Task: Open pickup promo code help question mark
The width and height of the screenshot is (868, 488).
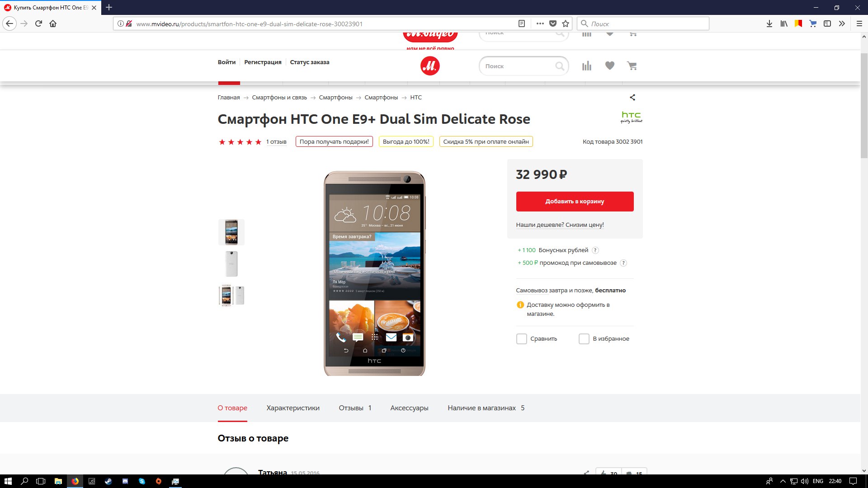Action: 623,263
